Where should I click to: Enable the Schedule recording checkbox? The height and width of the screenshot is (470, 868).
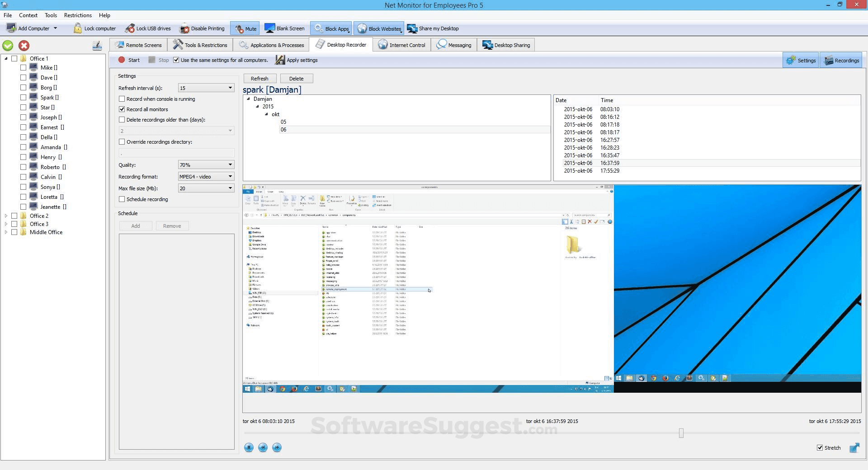coord(122,199)
